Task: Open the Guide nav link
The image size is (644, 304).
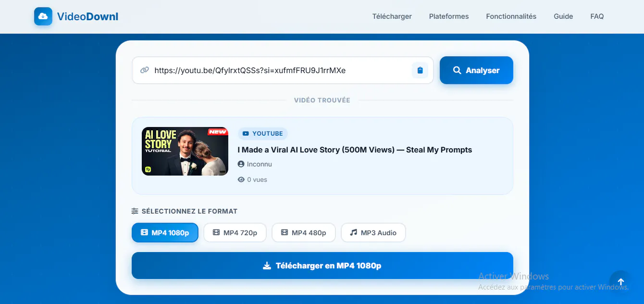Action: (x=563, y=16)
